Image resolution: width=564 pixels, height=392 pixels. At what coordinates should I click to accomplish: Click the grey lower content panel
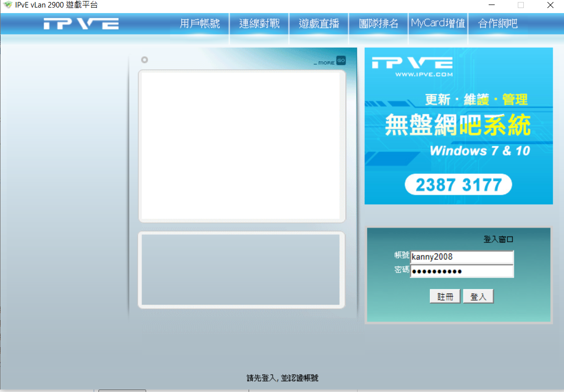click(241, 270)
